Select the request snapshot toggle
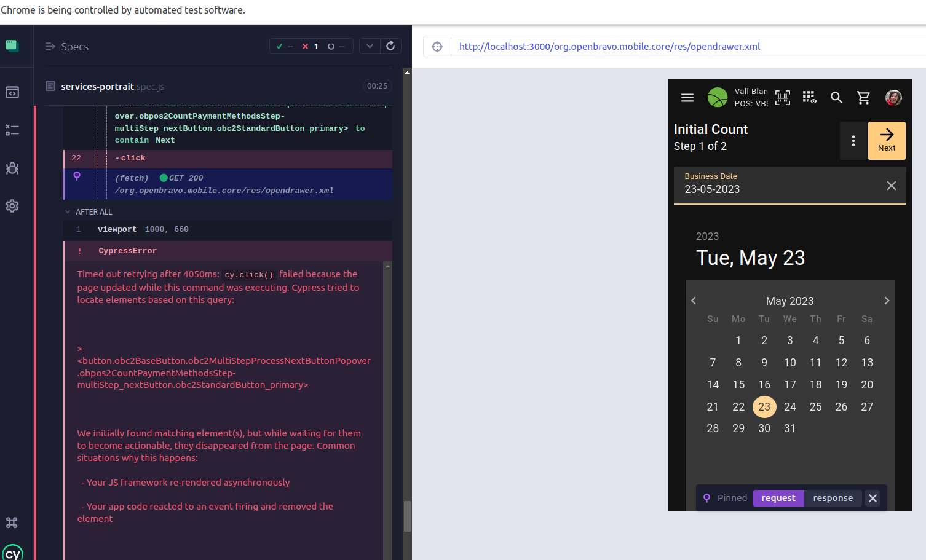 tap(778, 498)
